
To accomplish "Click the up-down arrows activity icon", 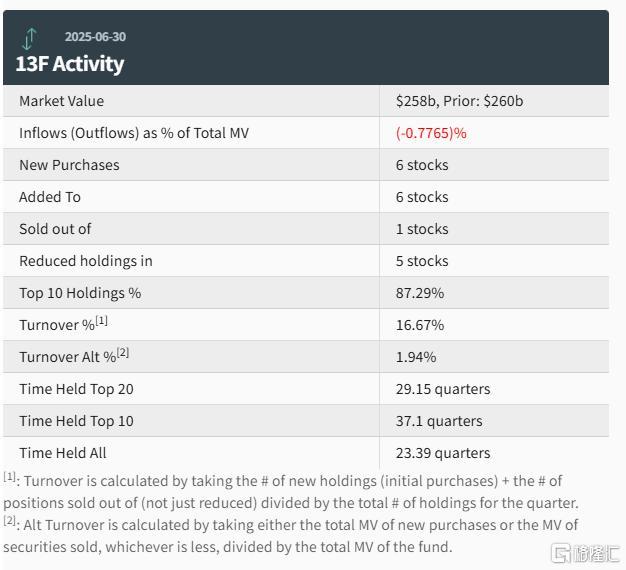I will click(30, 39).
